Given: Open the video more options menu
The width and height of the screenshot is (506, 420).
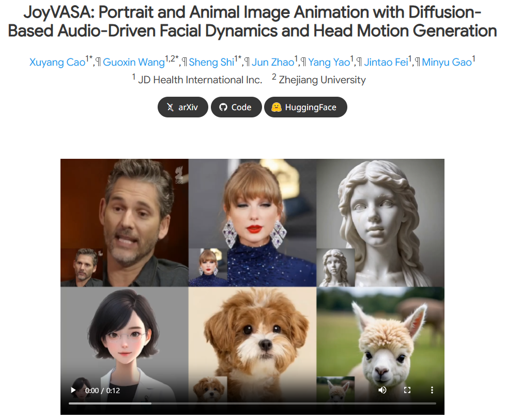Looking at the screenshot, I should pyautogui.click(x=432, y=390).
